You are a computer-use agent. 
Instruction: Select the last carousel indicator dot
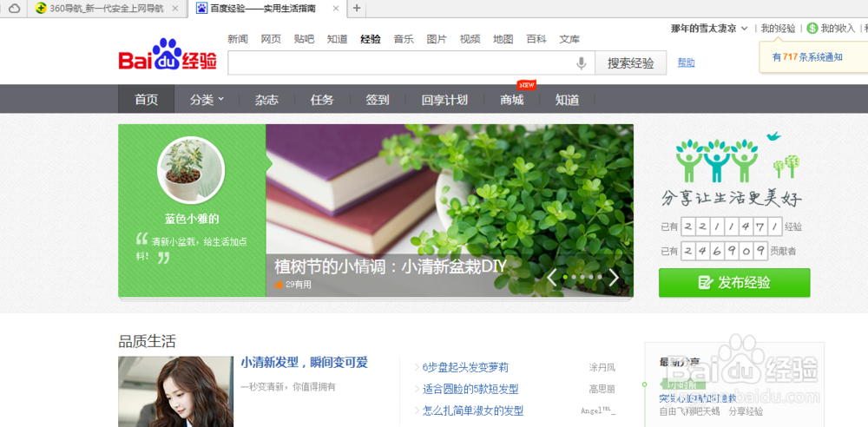(x=599, y=276)
